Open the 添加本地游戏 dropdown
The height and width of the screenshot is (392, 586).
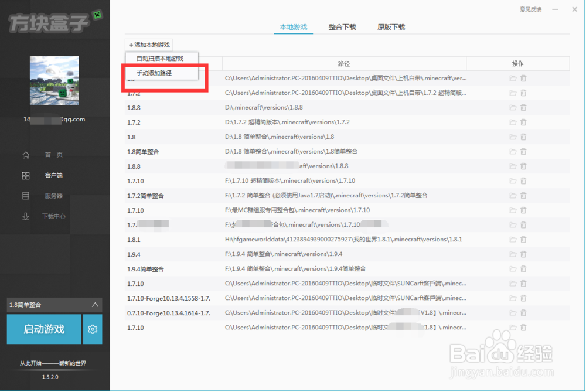[148, 44]
